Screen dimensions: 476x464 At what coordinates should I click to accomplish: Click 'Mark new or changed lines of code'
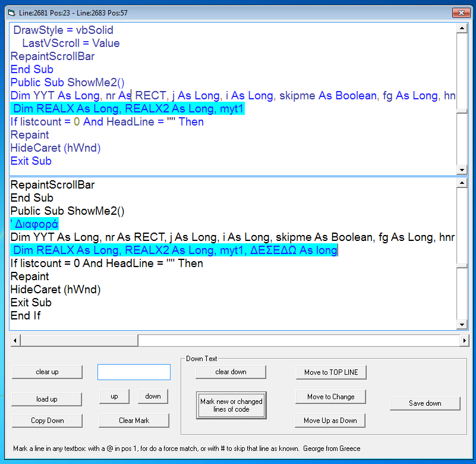pos(231,405)
